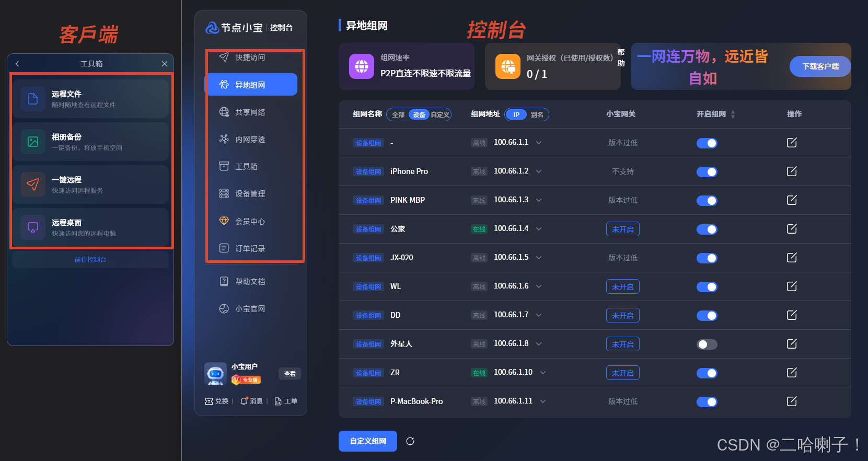Image resolution: width=868 pixels, height=461 pixels.
Task: Click the 查看 button beside 小宝用户
Action: [x=290, y=374]
